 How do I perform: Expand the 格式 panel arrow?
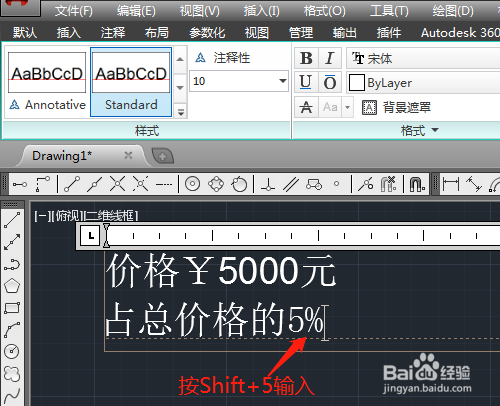(x=435, y=130)
